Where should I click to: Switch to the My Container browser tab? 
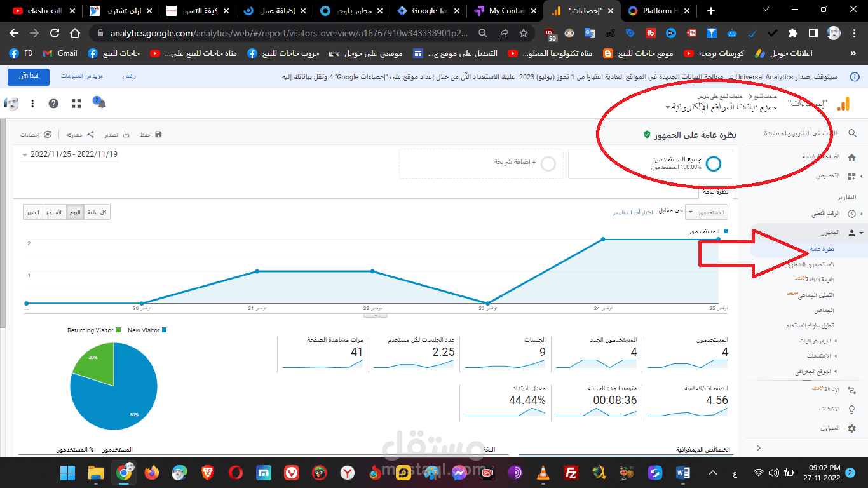tap(505, 11)
